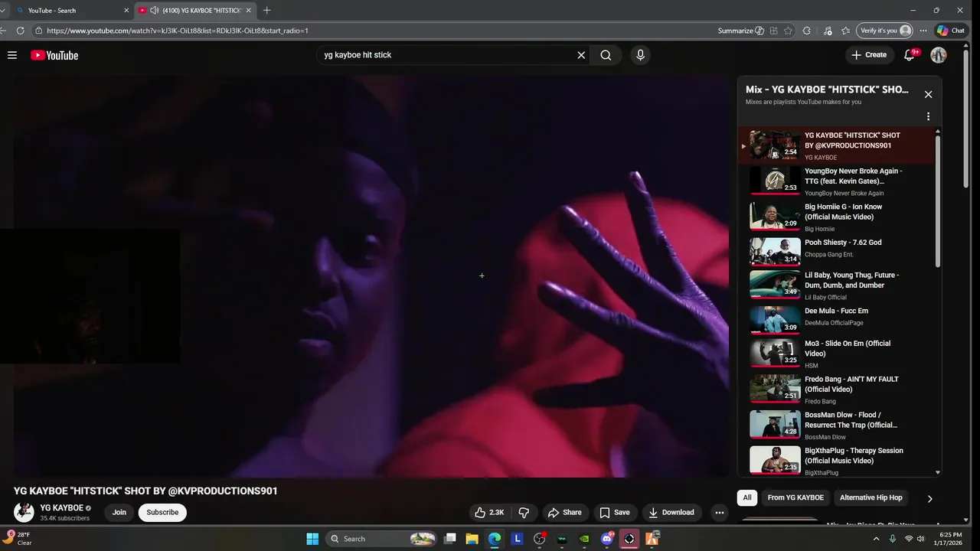Summarize the page with Copilot
The width and height of the screenshot is (980, 551).
coord(740,31)
